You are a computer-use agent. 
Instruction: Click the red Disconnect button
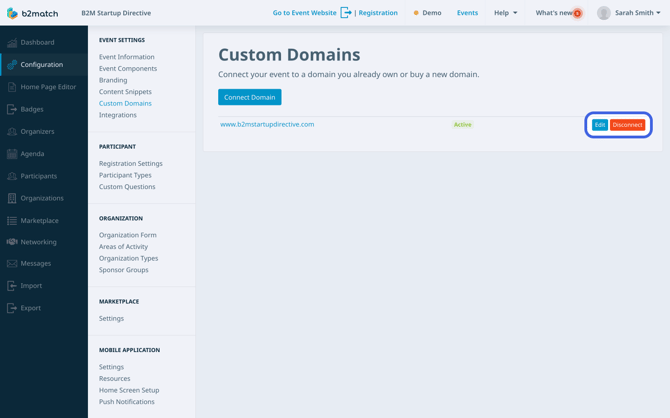[x=627, y=125]
